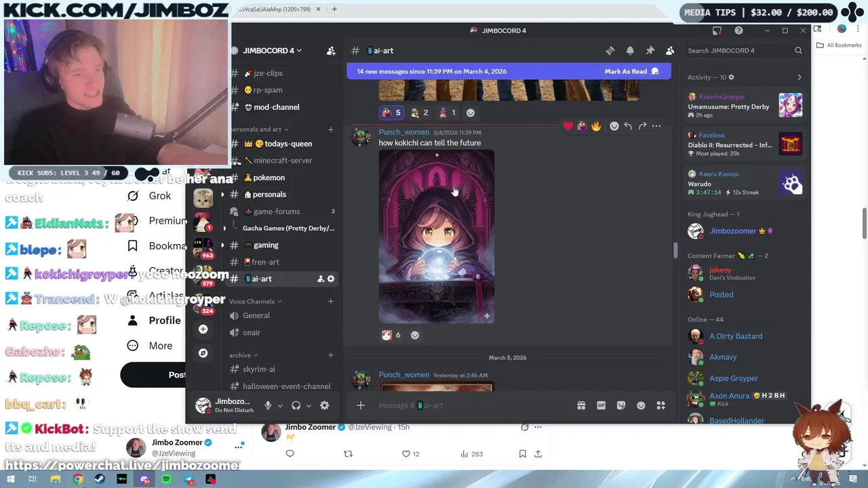Image resolution: width=868 pixels, height=488 pixels.
Task: Open activity settings gear next to Activity
Action: point(731,77)
